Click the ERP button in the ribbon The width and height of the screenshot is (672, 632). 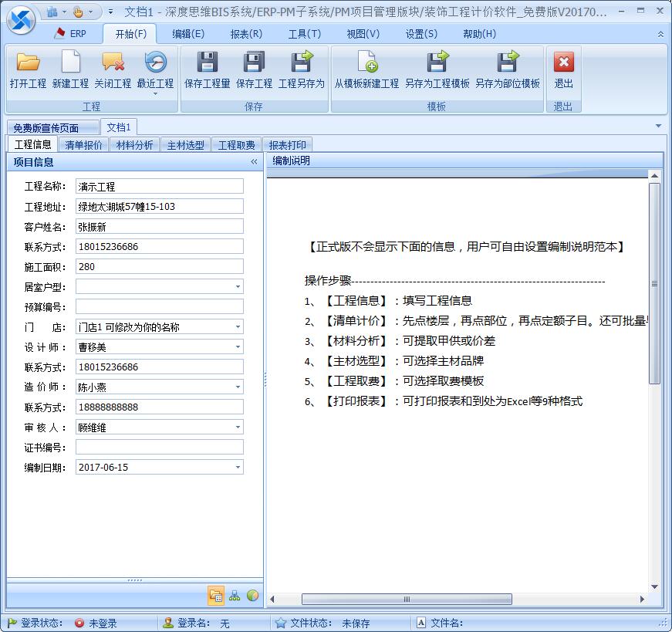(x=70, y=34)
